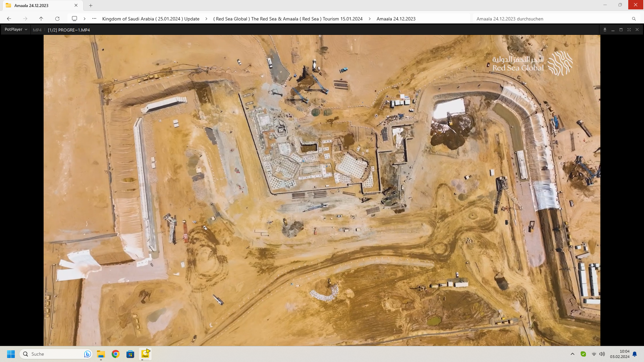Click the This PC monitor icon
644x362 pixels.
(x=74, y=19)
